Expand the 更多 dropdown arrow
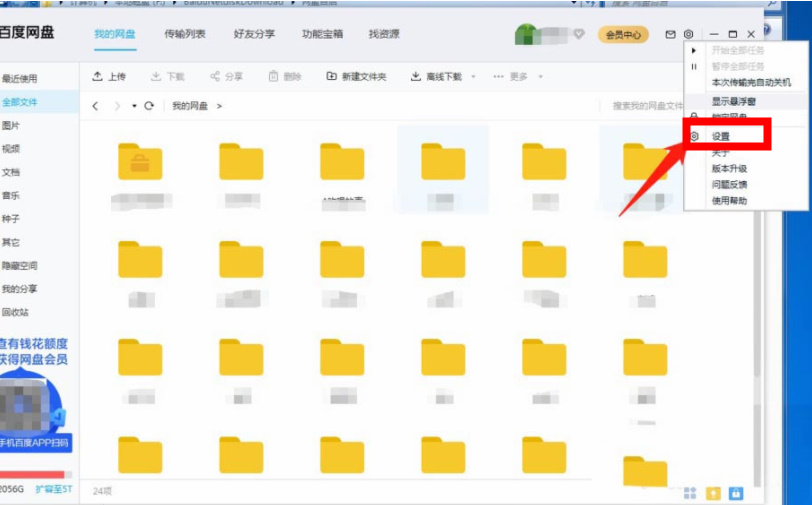Viewport: 812px width, 505px height. click(x=540, y=77)
